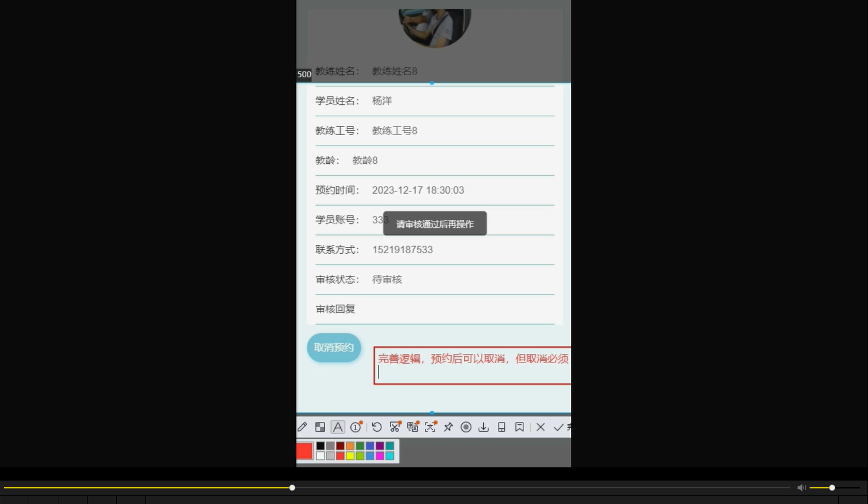Viewport: 868px width, 504px height.
Task: Adjust the volume slider handle
Action: coord(831,487)
